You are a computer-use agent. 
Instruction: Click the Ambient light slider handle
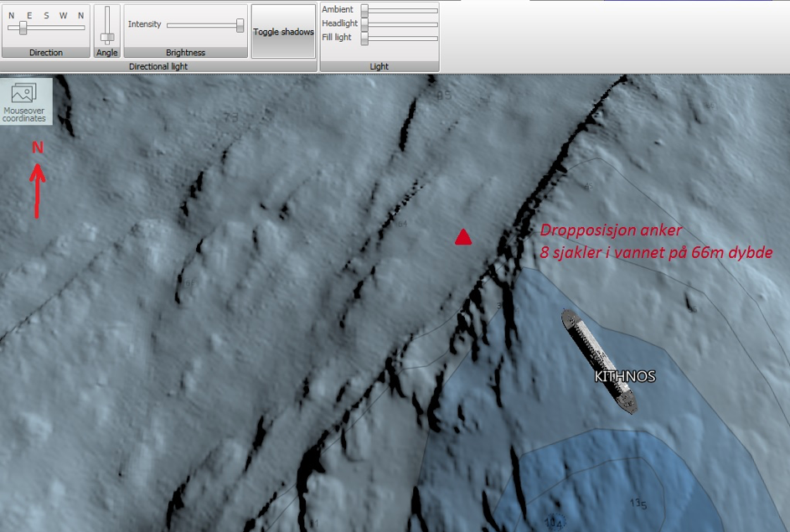pos(364,10)
